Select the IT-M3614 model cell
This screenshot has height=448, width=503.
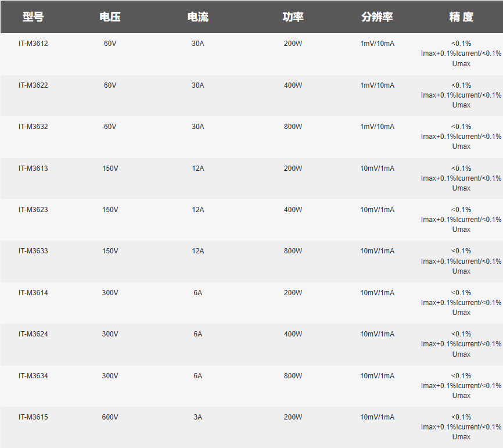tap(33, 293)
